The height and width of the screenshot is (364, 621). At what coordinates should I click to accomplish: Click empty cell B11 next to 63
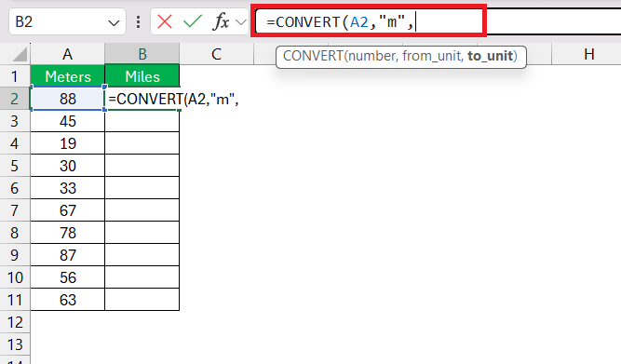142,300
